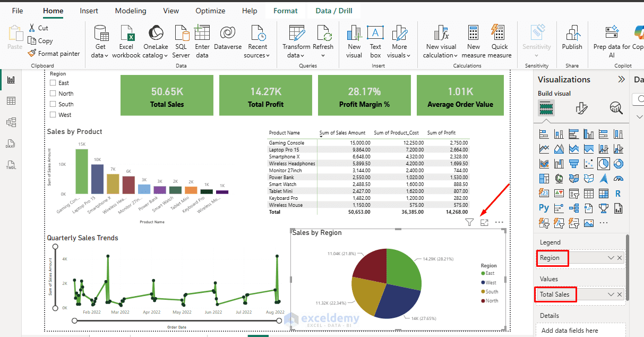The width and height of the screenshot is (644, 337).
Task: Click the Publish button
Action: point(572,37)
